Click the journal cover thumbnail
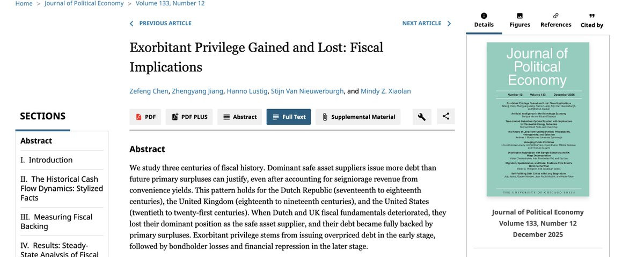The width and height of the screenshot is (644, 257). 538,119
